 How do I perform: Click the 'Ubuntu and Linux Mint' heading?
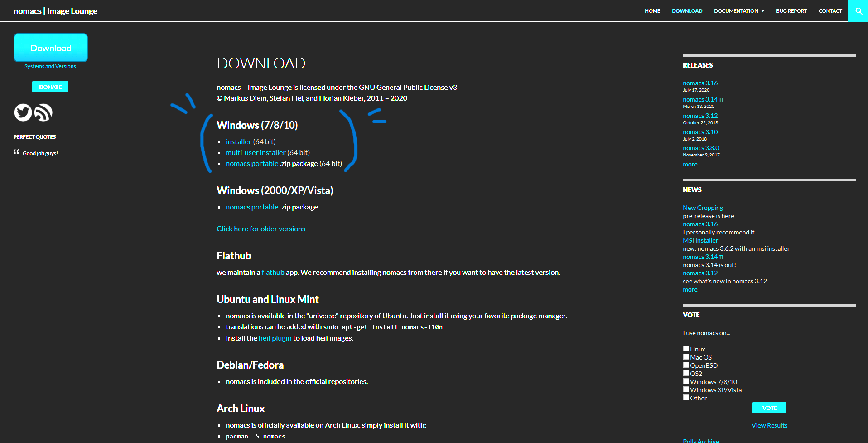tap(268, 299)
